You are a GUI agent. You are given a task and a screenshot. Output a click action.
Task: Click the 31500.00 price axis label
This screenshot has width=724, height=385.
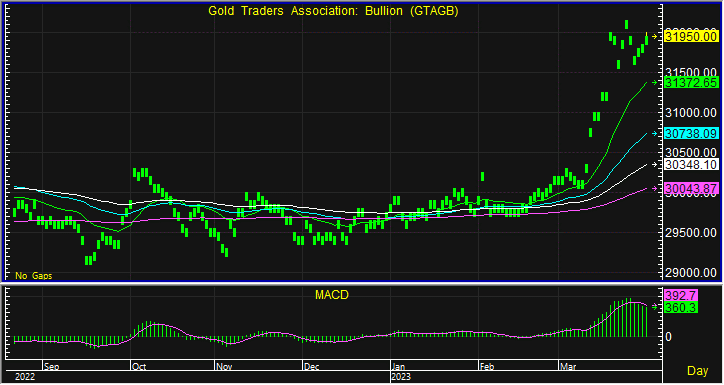click(x=691, y=72)
